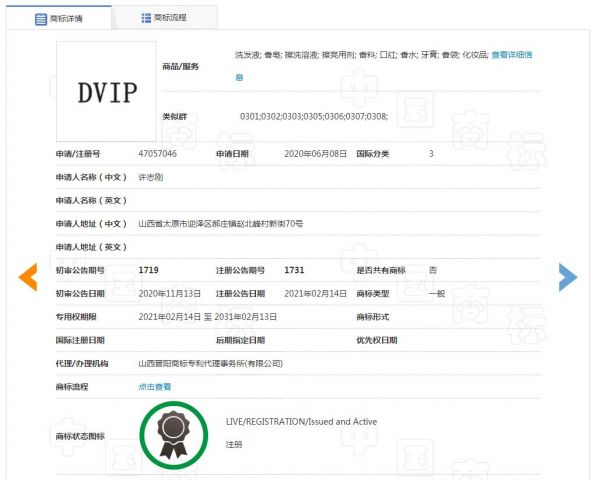600x480 pixels.
Task: Click registration announcement issue number 1731
Action: [294, 271]
